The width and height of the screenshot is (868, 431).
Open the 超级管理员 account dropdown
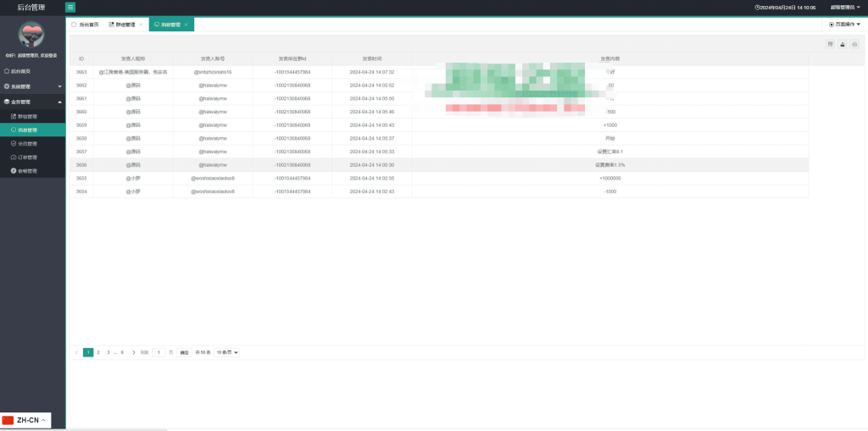[846, 8]
